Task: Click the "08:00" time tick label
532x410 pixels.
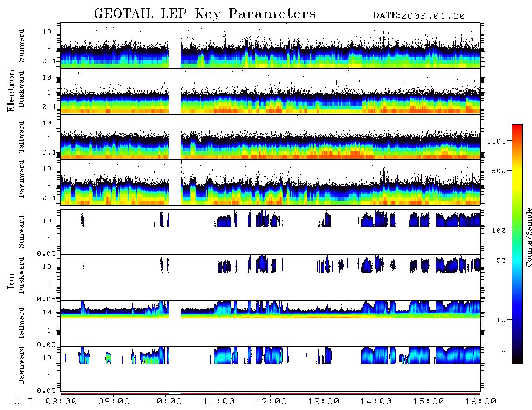Action: pos(61,402)
